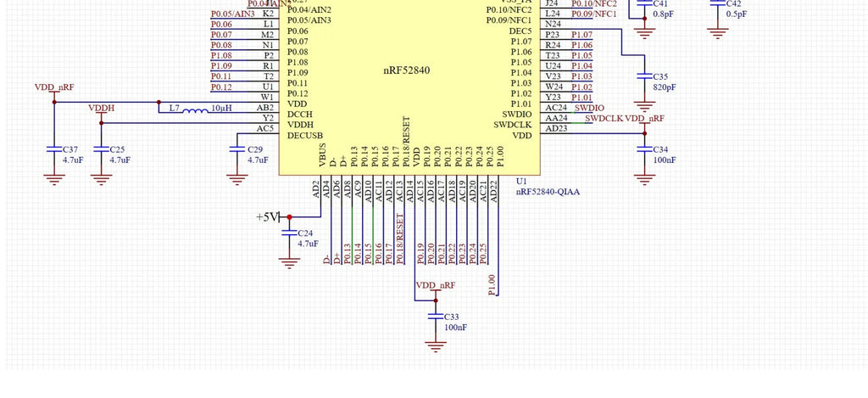Select pin designator AD2
The image size is (868, 398).
click(316, 188)
